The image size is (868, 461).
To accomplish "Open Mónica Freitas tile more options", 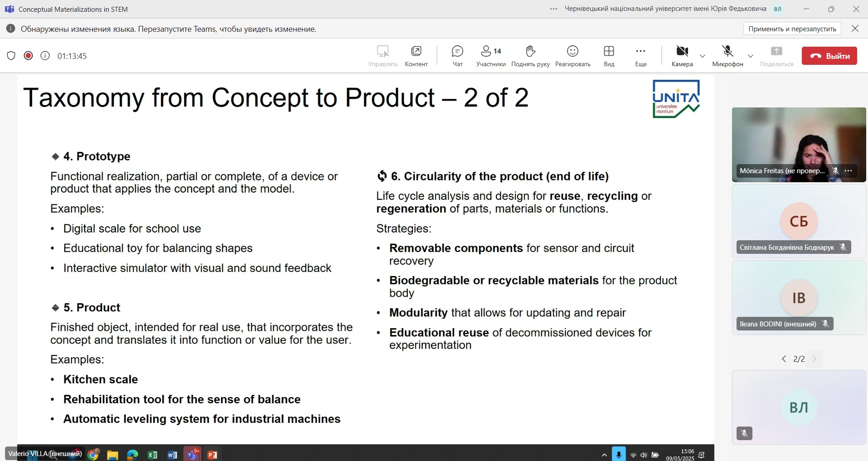I will pos(849,171).
